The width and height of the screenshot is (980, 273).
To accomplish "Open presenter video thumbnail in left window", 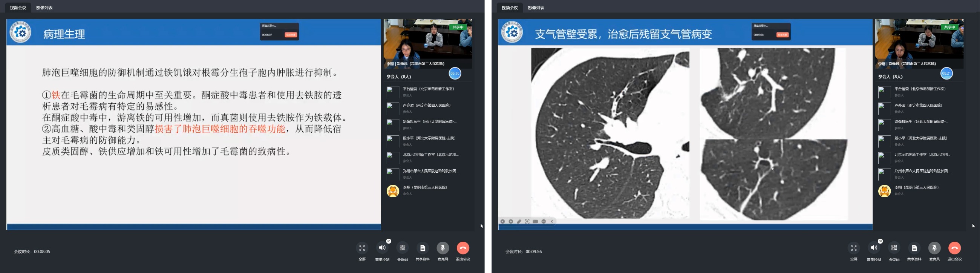I will (427, 44).
